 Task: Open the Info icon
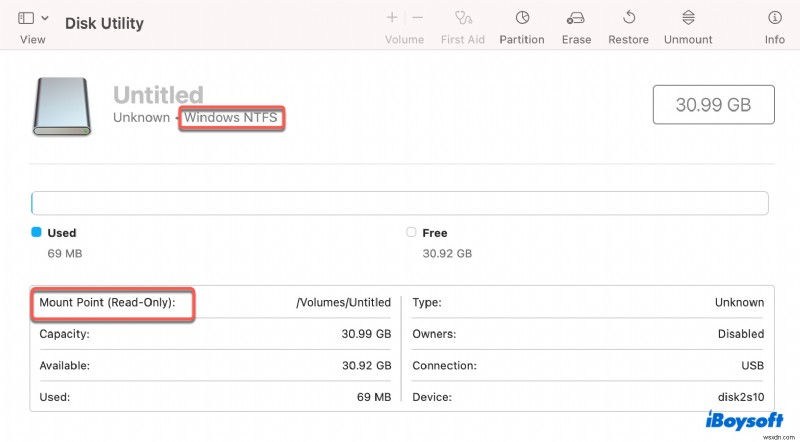pyautogui.click(x=774, y=18)
